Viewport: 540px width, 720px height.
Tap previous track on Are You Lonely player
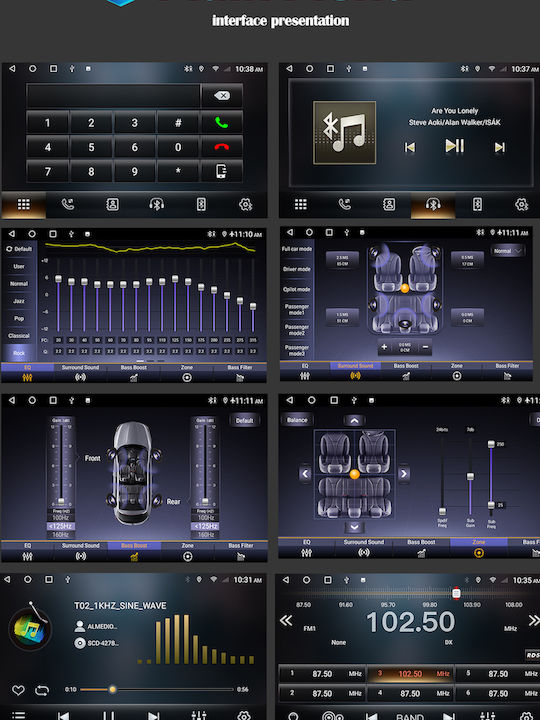point(410,147)
